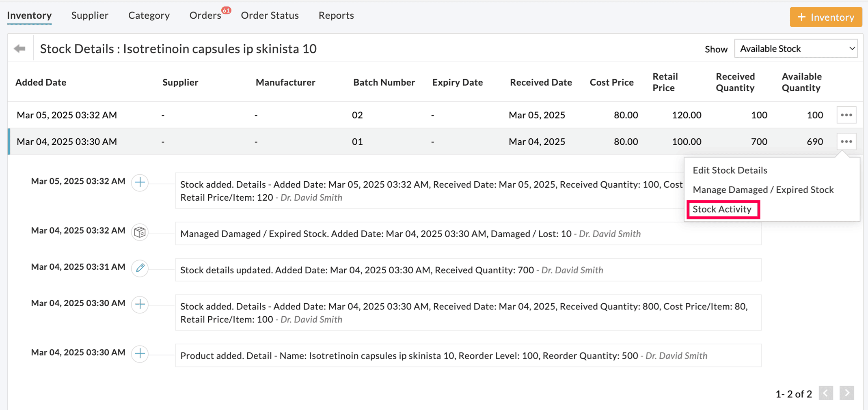
Task: Open the Category tab
Action: (x=149, y=15)
